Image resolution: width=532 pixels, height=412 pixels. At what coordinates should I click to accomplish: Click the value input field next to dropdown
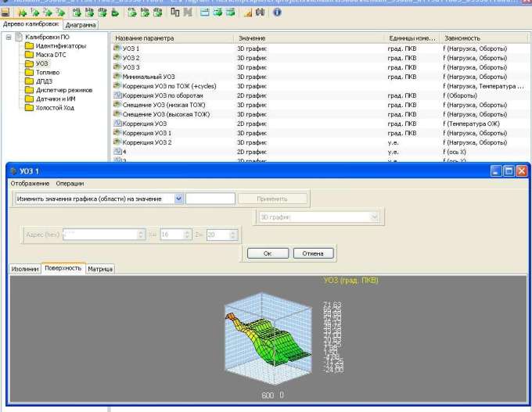point(210,199)
